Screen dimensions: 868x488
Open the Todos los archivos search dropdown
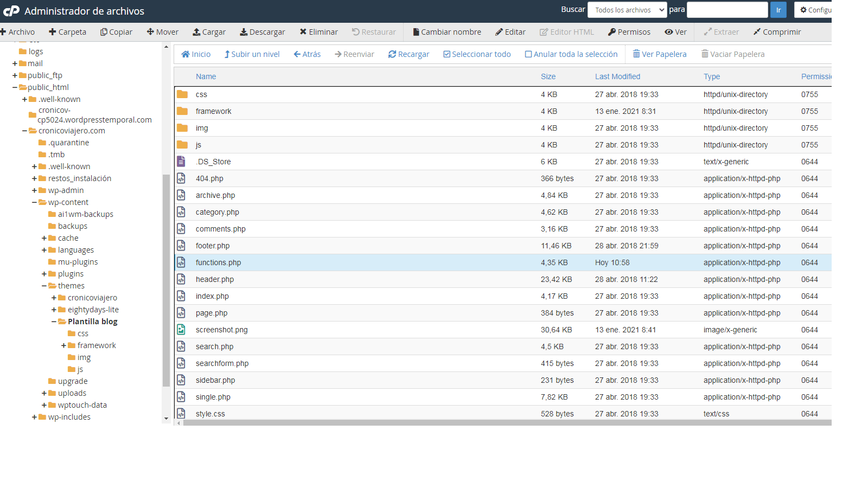(627, 10)
